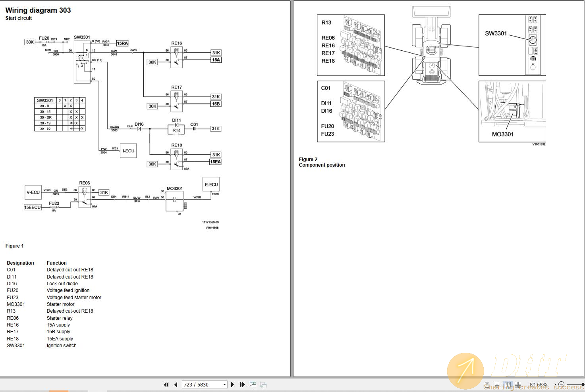Click the DI16 diode label in diagram
This screenshot has height=392, width=585.
coord(139,124)
